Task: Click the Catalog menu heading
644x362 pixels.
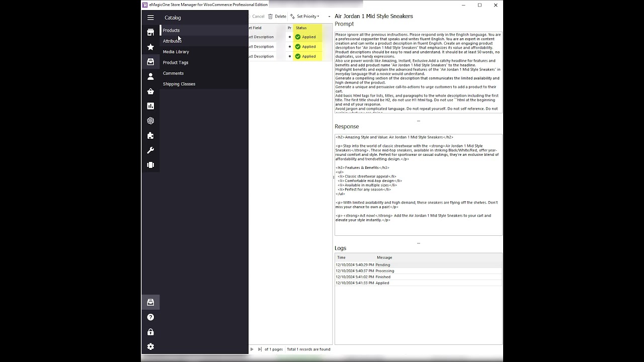Action: coord(173,18)
